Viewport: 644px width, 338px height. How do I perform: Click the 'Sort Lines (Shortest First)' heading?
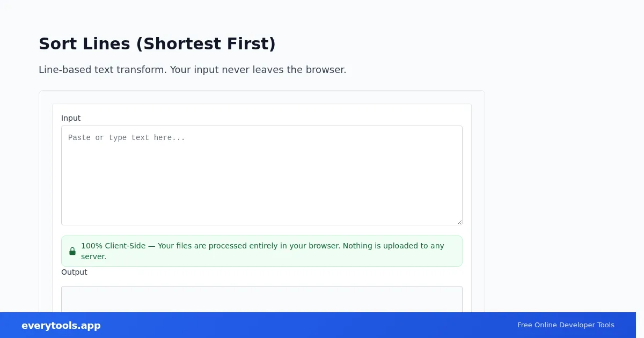click(x=157, y=44)
